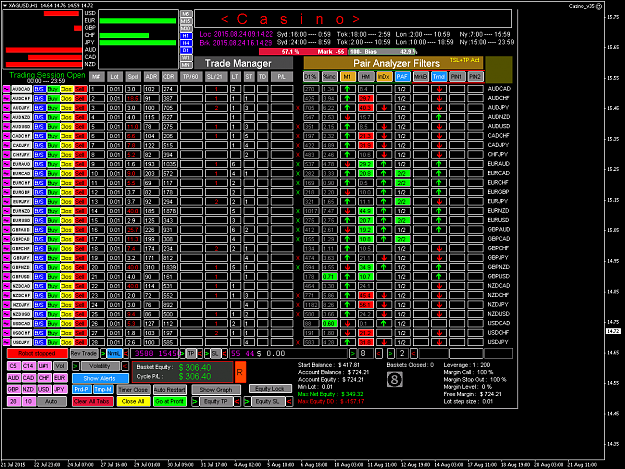The width and height of the screenshot is (625, 469).
Task: Click red arrow right of the 2 value box
Action: (414, 353)
